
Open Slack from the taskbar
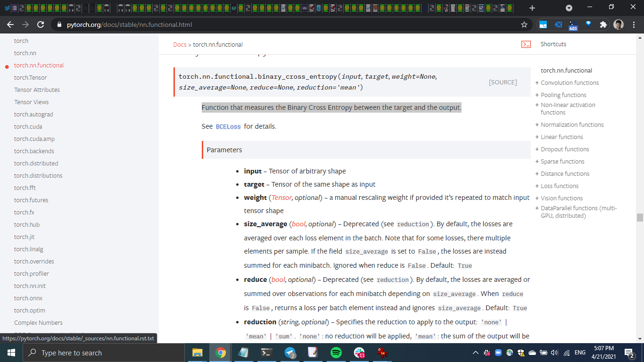tap(359, 353)
